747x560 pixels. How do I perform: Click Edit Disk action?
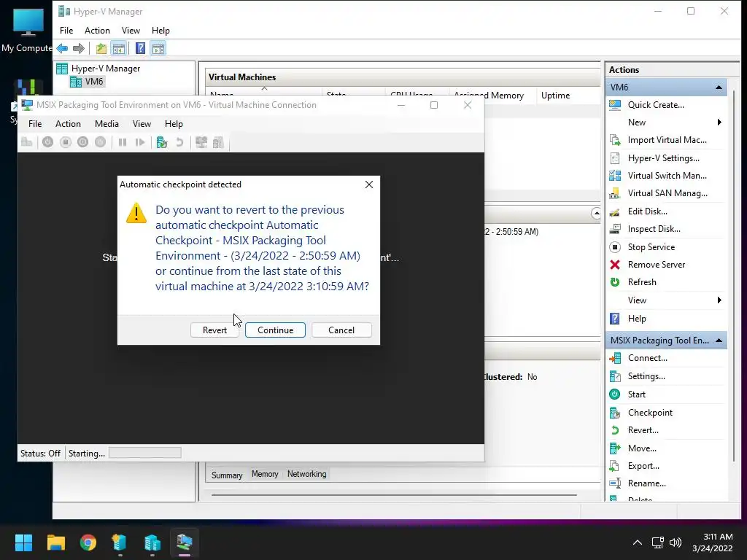click(x=647, y=211)
